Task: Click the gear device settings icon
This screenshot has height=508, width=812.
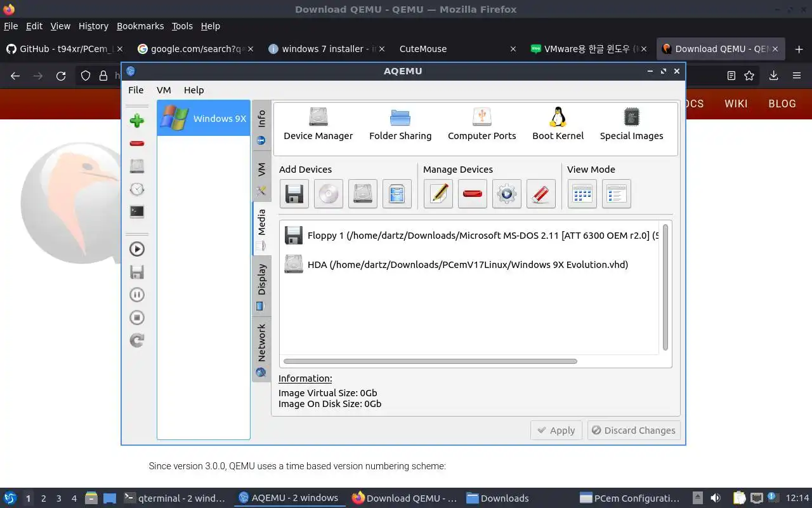Action: [507, 194]
